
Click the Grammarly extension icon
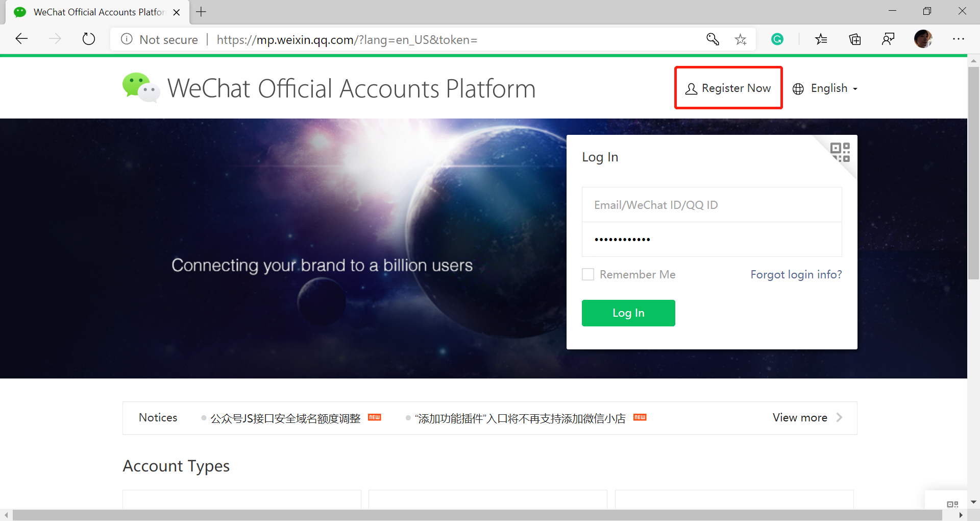[777, 39]
